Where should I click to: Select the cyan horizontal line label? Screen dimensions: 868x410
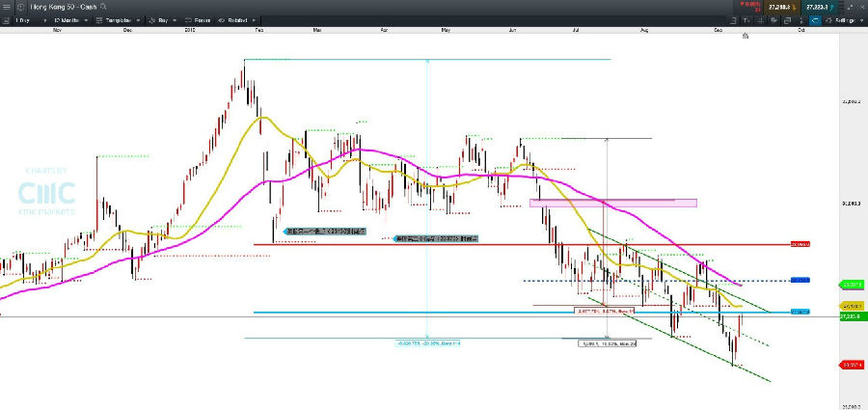point(800,312)
